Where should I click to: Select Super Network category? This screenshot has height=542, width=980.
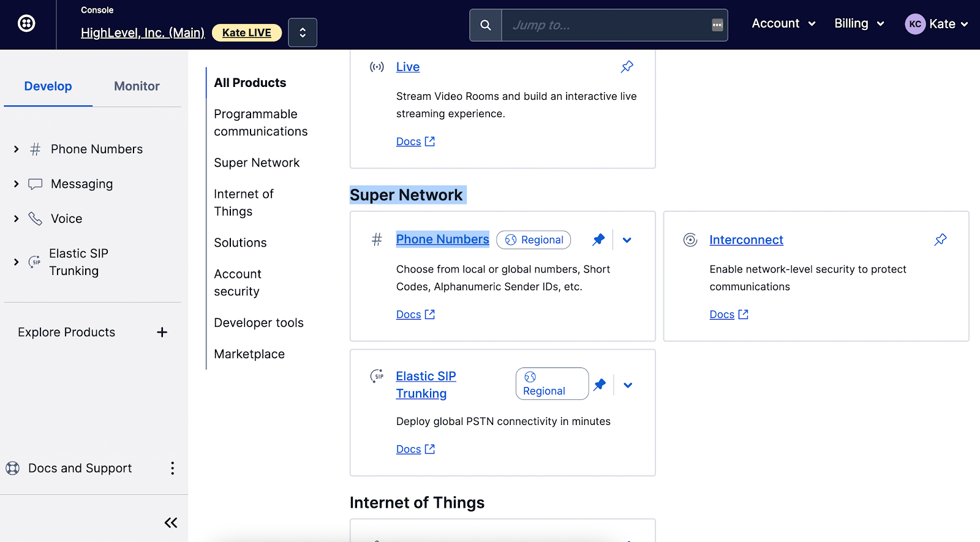click(257, 163)
